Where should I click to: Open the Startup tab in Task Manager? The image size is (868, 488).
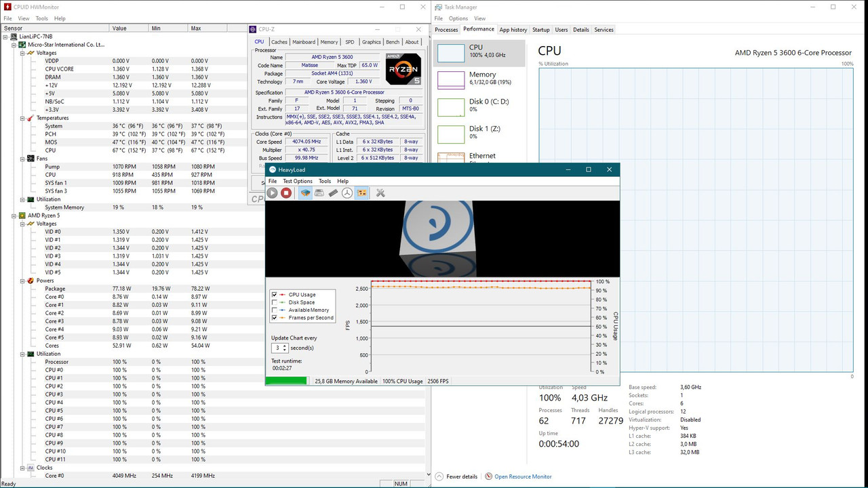(x=541, y=30)
